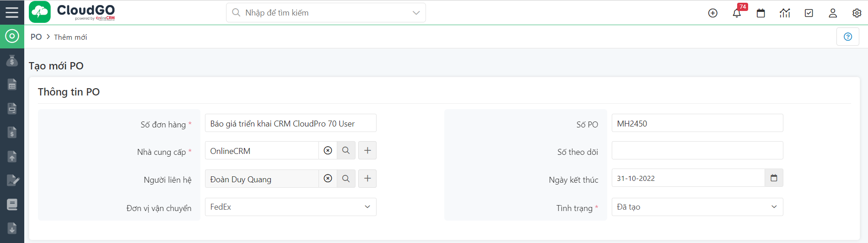Open the reports chart icon
Viewport: 868px width, 243px height.
pyautogui.click(x=785, y=13)
